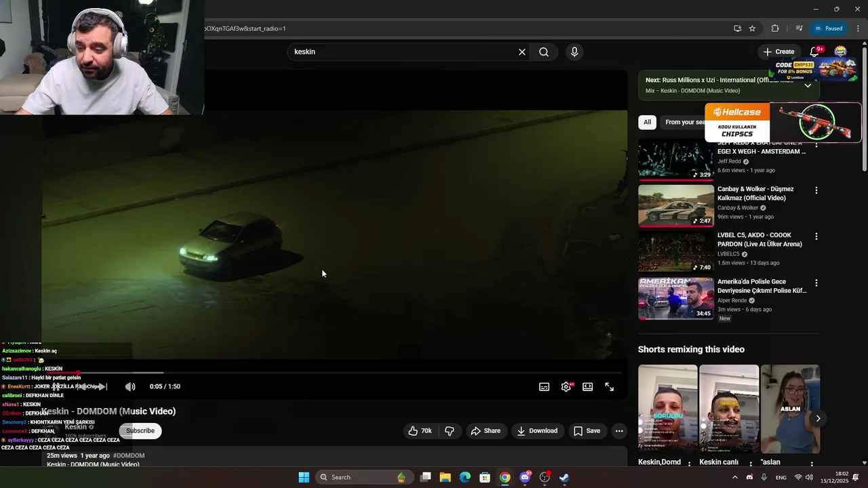This screenshot has height=488, width=868.
Task: Skip to next video in player controls
Action: [x=102, y=386]
